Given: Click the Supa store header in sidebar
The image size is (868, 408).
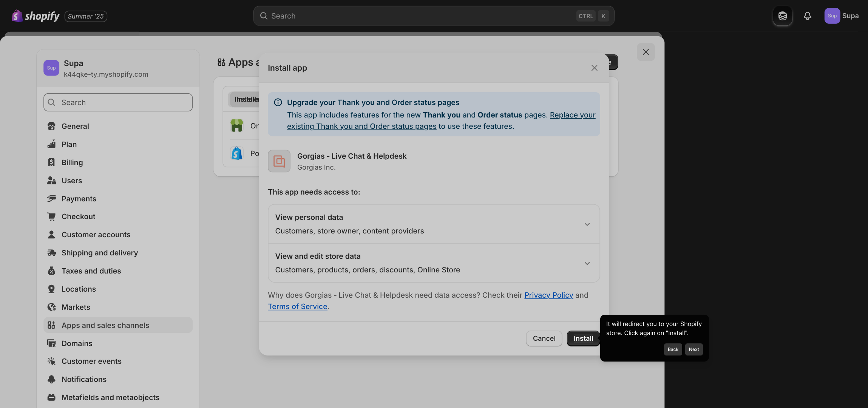Looking at the screenshot, I should (118, 68).
